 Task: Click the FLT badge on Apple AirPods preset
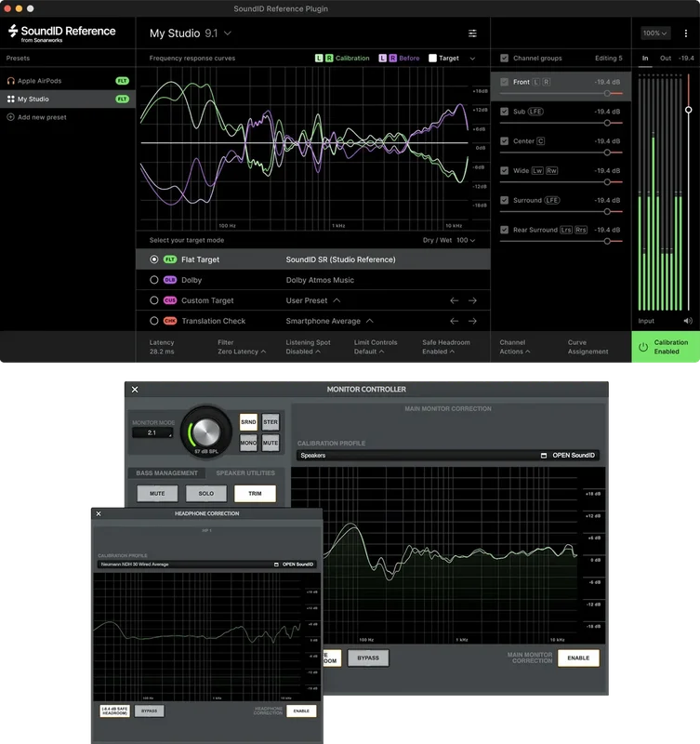point(123,81)
